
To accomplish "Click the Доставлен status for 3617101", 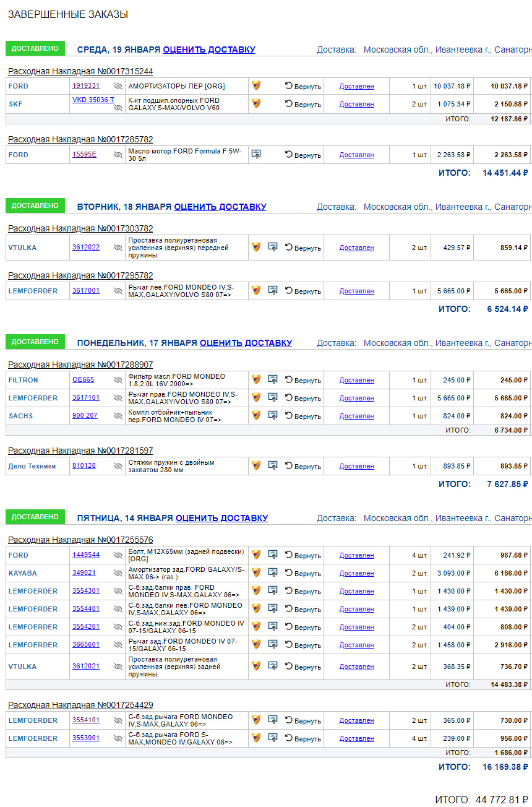I will coord(357,398).
